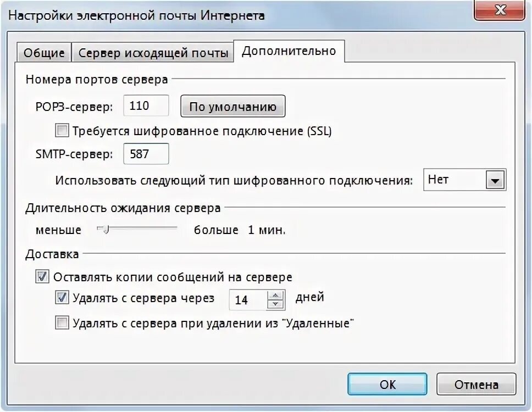Toggle 'Удалять с сервера через' checkbox
Image resolution: width=532 pixels, height=412 pixels.
62,297
